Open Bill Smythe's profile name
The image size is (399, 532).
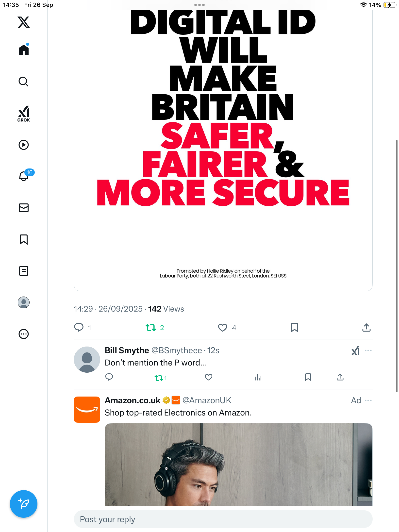pyautogui.click(x=127, y=350)
